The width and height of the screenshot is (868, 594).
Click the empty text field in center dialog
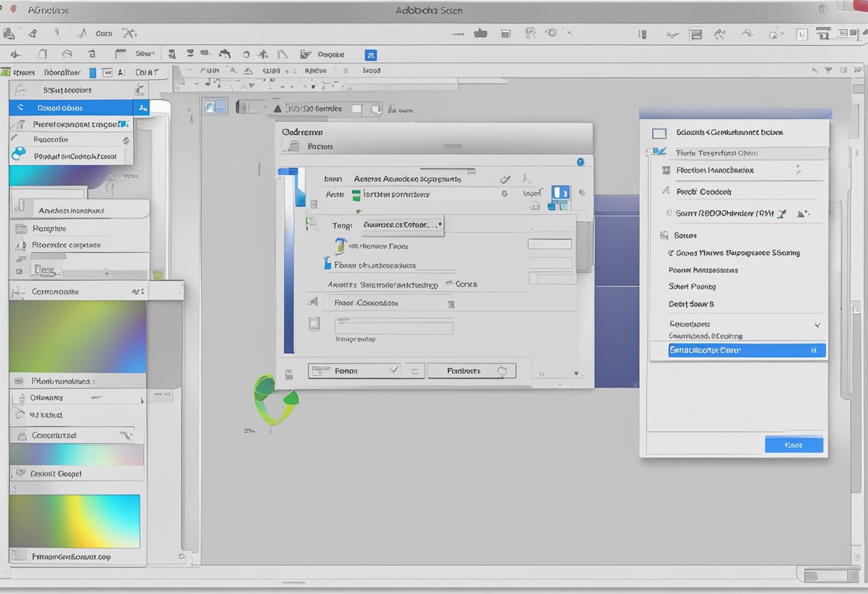[394, 328]
